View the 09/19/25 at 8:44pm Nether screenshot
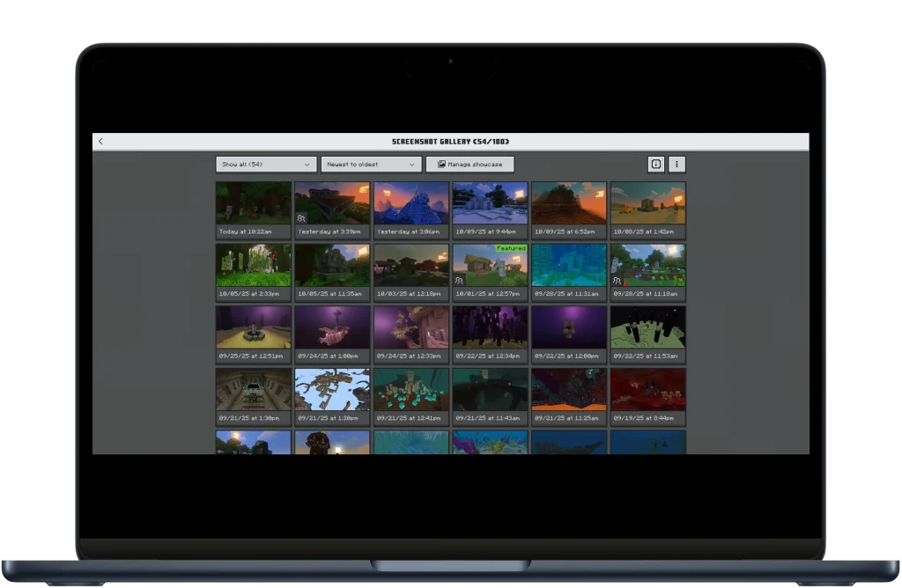Viewport: 902px width, 588px height. click(x=647, y=397)
